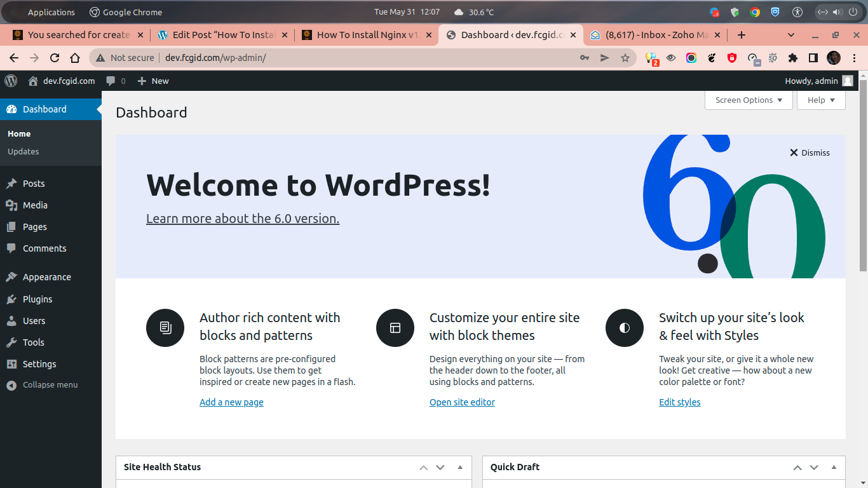Open the tab search chevron

click(791, 35)
